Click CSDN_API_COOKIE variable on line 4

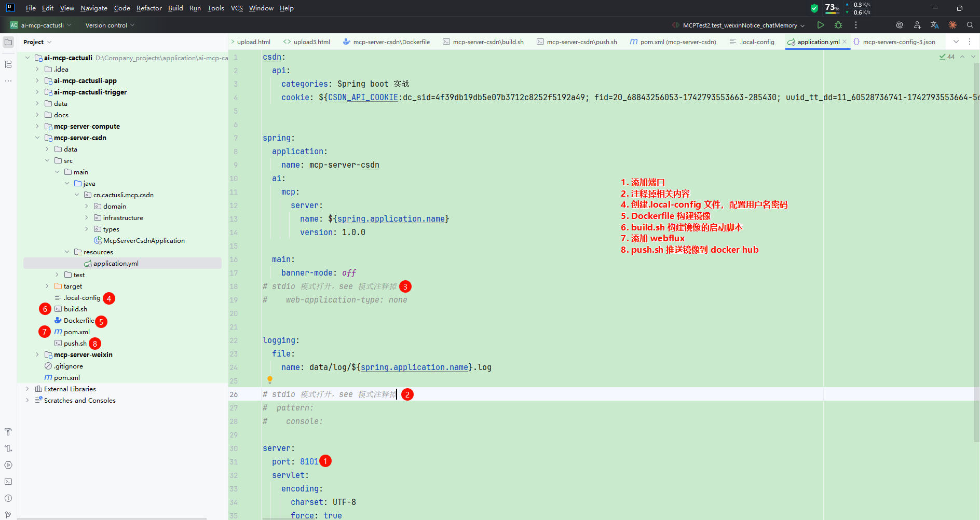pyautogui.click(x=363, y=98)
